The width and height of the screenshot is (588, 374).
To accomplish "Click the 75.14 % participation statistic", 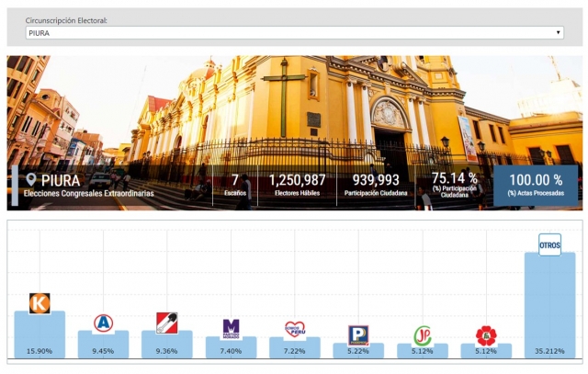I will [454, 185].
